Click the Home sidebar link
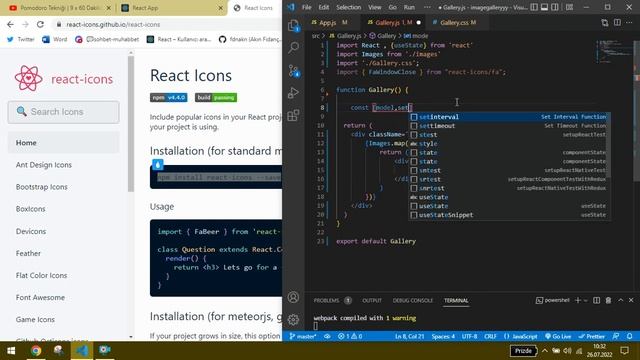The width and height of the screenshot is (640, 360). click(x=64, y=142)
